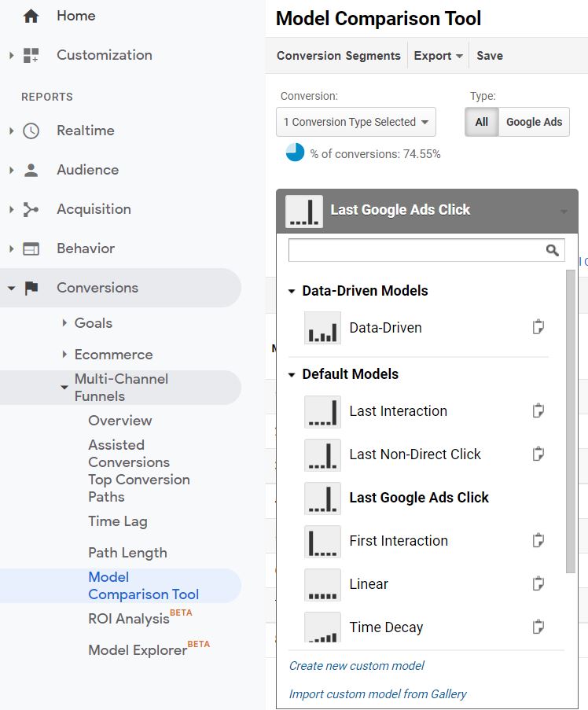Open the Assisted Conversions report
Viewport: 588px width, 710px height.
point(128,454)
